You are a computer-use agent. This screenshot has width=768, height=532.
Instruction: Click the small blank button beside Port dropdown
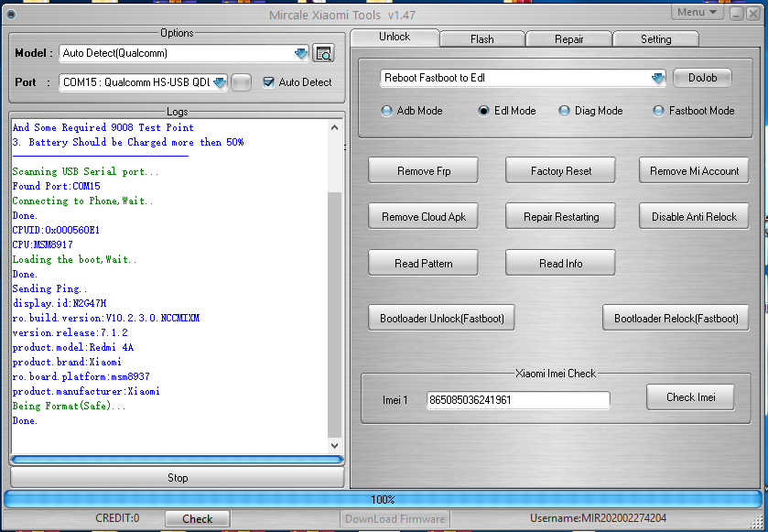241,82
